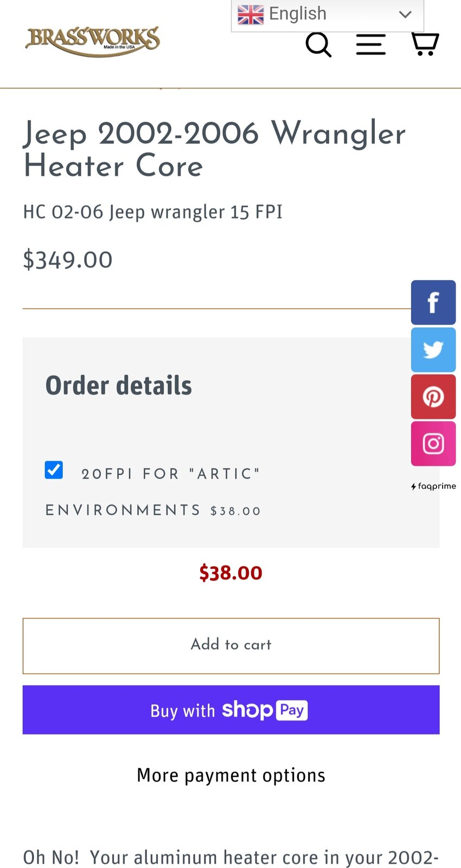
Task: Open the search magnifier icon
Action: click(318, 44)
